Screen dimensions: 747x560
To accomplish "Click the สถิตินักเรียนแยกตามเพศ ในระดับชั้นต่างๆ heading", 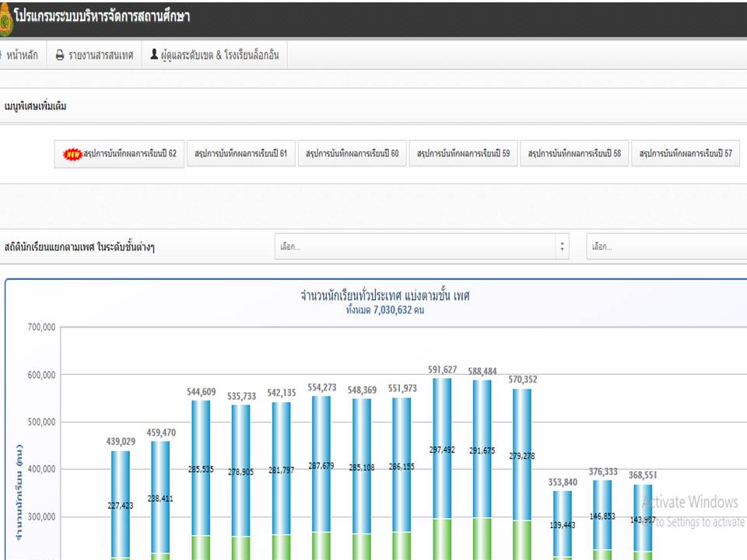I will 79,247.
